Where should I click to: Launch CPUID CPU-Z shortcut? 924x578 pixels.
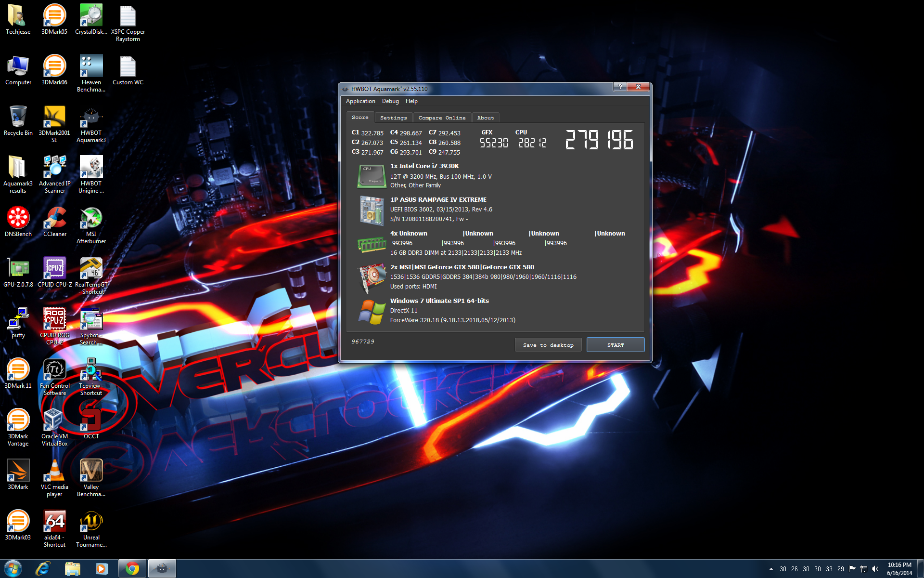[x=54, y=272]
